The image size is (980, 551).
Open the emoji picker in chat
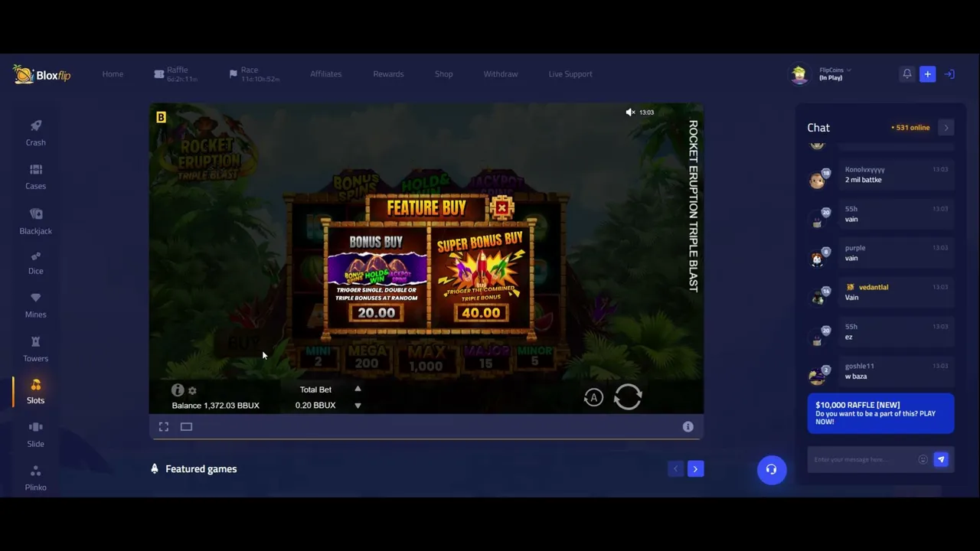(x=923, y=459)
